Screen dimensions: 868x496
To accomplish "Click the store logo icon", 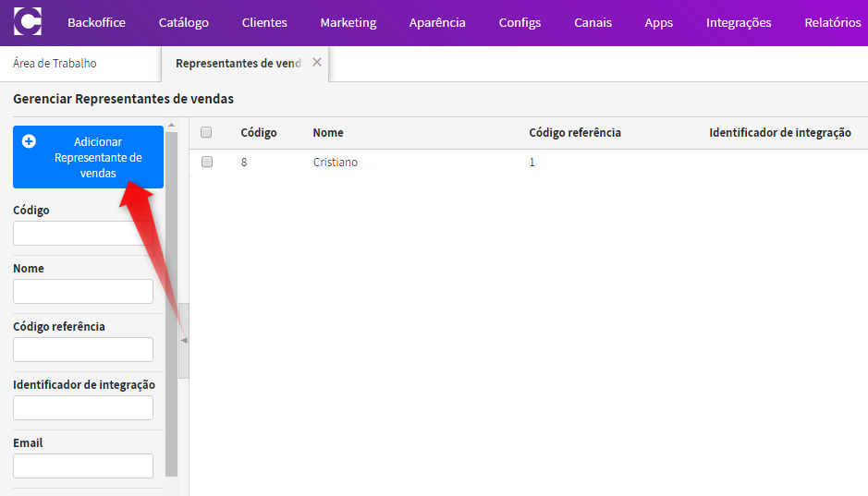I will coord(27,21).
